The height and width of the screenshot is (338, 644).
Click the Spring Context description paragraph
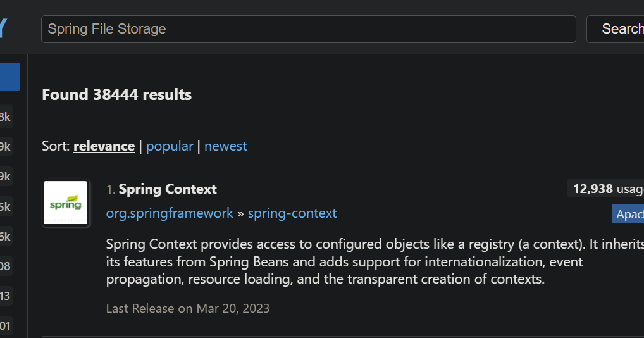pyautogui.click(x=375, y=261)
